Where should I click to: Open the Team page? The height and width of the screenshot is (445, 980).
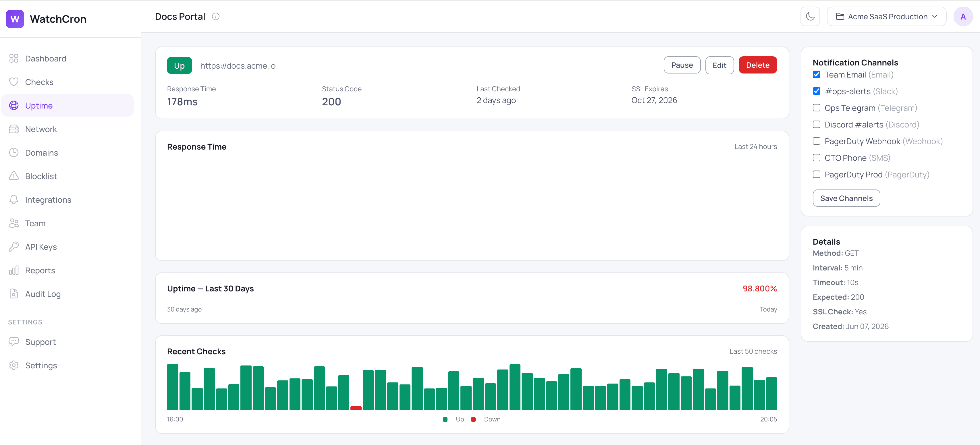[x=68, y=223]
